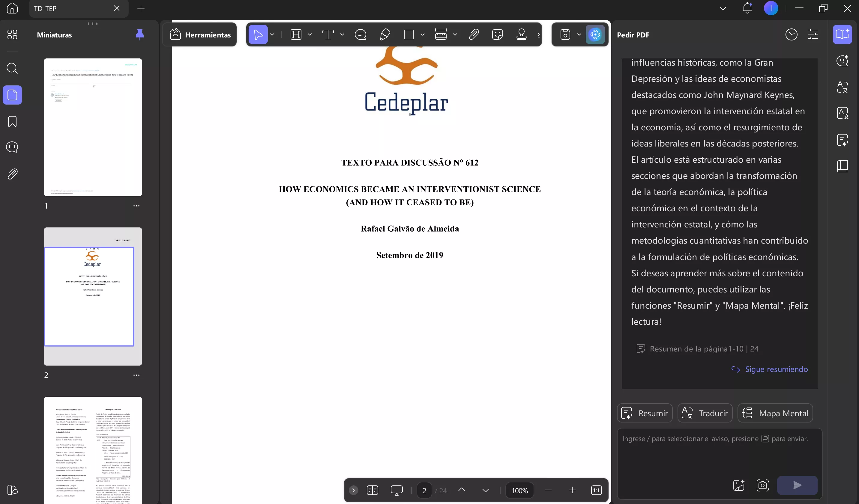Select the rectangle shape tool

coord(409,34)
